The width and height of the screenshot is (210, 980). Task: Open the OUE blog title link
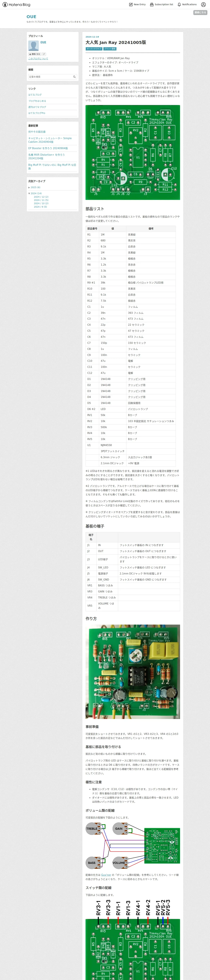31,17
